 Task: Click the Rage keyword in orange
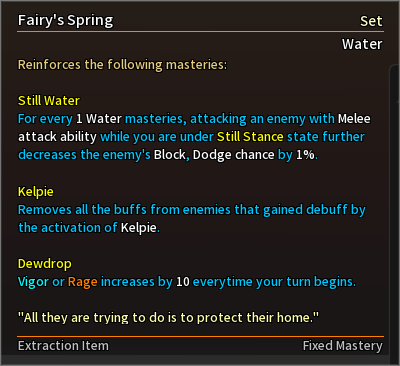click(83, 282)
